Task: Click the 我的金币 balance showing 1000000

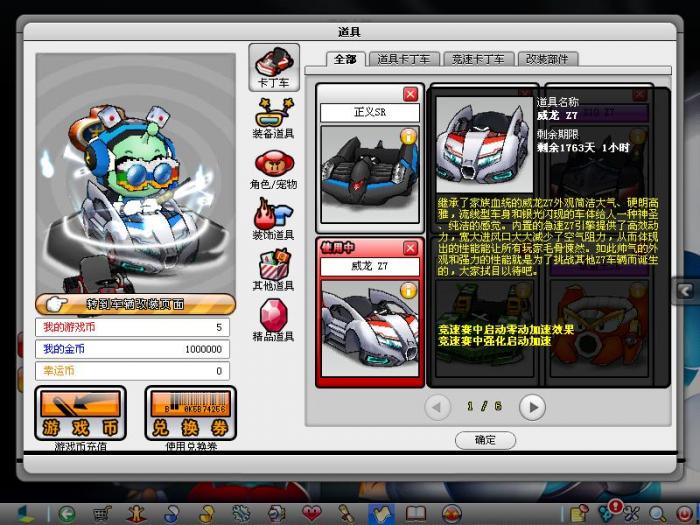Action: 133,349
